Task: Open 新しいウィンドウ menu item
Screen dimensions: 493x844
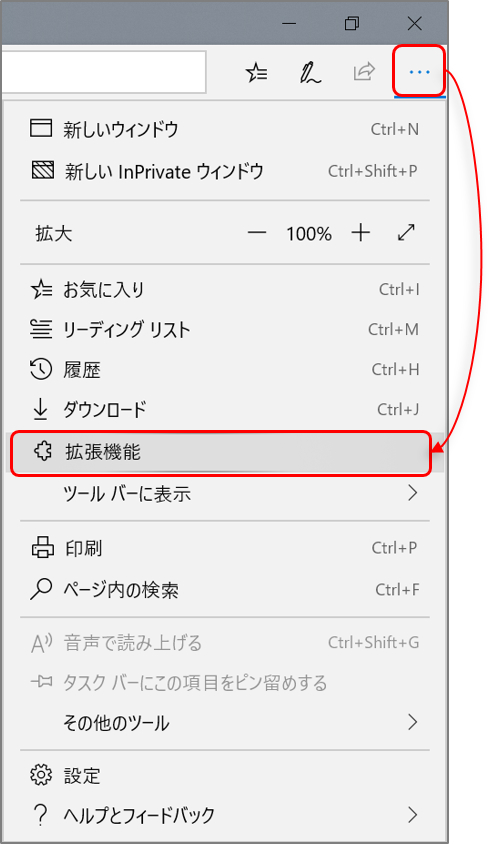Action: [224, 129]
